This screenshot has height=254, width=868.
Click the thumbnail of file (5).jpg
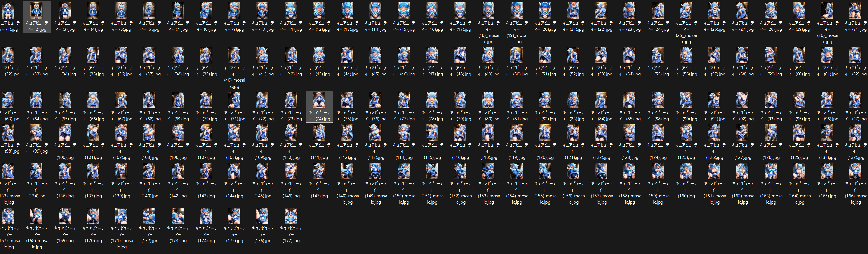point(121,11)
